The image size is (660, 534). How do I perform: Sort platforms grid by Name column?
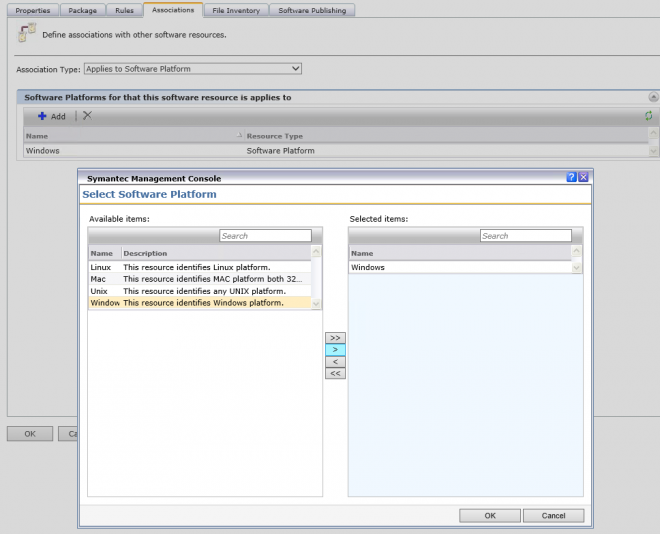click(134, 136)
